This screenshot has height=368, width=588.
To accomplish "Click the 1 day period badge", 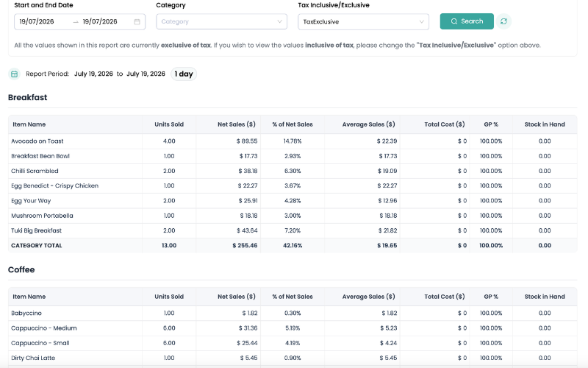I will (184, 74).
